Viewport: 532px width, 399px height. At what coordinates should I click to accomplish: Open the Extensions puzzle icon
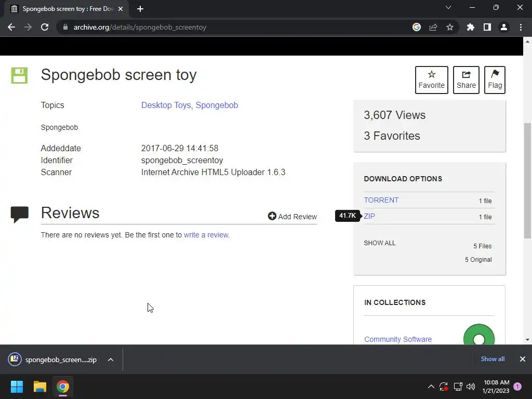(471, 27)
